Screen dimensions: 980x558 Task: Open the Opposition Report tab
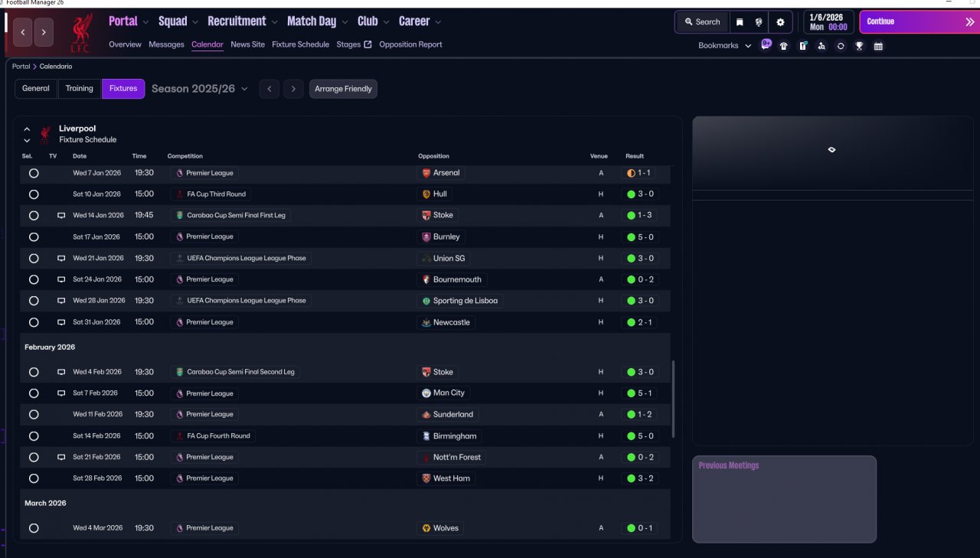click(x=410, y=44)
